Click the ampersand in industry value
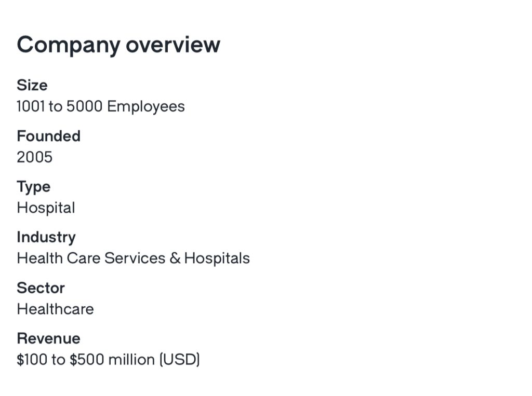532x396 pixels. [175, 258]
